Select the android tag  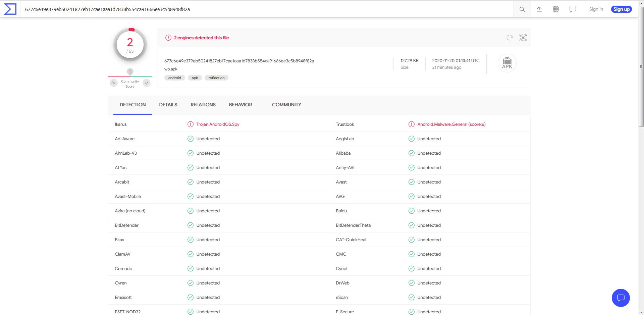[175, 78]
